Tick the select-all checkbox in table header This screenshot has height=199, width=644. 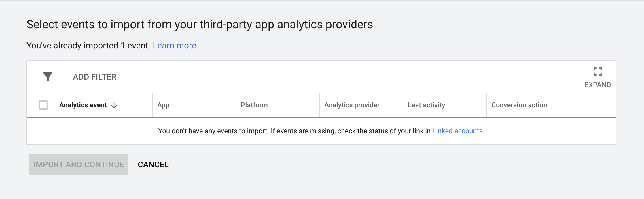(43, 105)
